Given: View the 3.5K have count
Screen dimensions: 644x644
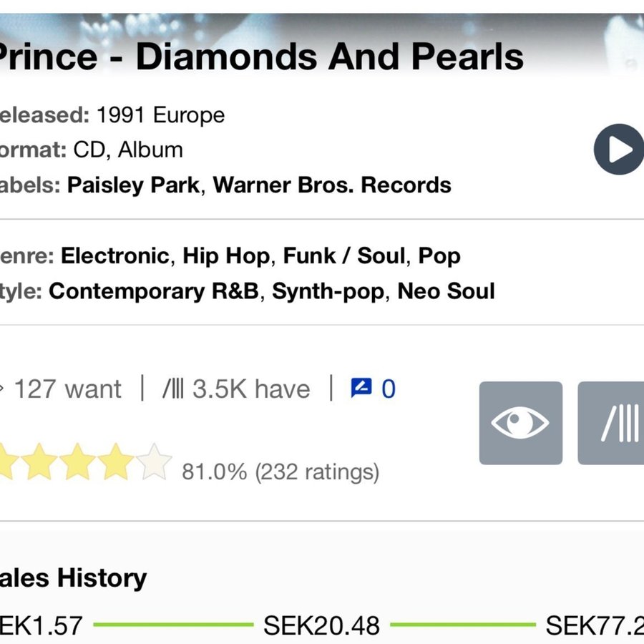Looking at the screenshot, I should pos(237,389).
